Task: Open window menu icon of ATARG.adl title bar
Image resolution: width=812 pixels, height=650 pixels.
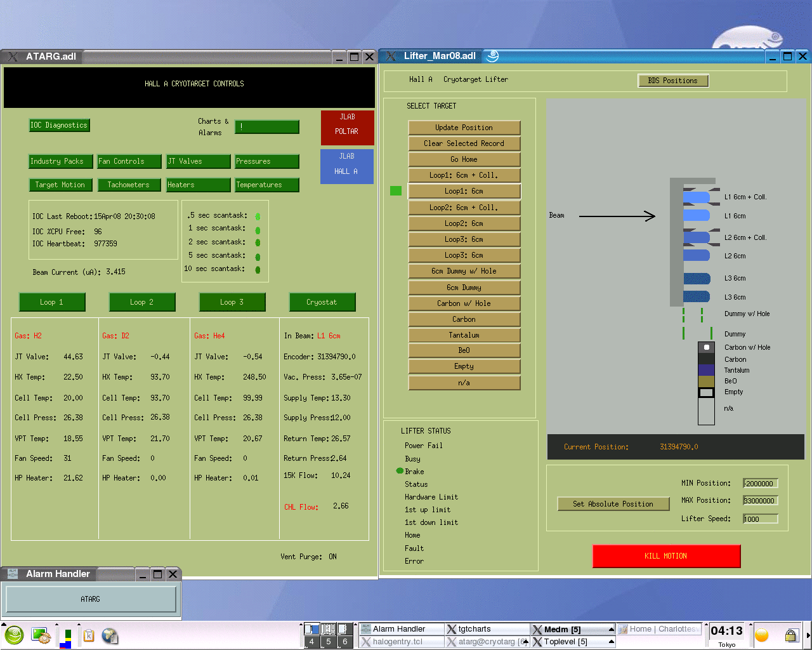Action: click(12, 56)
